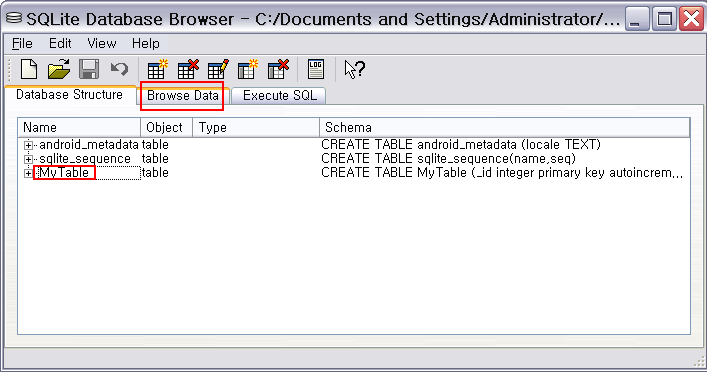This screenshot has width=707, height=372.
Task: Close the SQLite Database Browser window
Action: [x=691, y=19]
